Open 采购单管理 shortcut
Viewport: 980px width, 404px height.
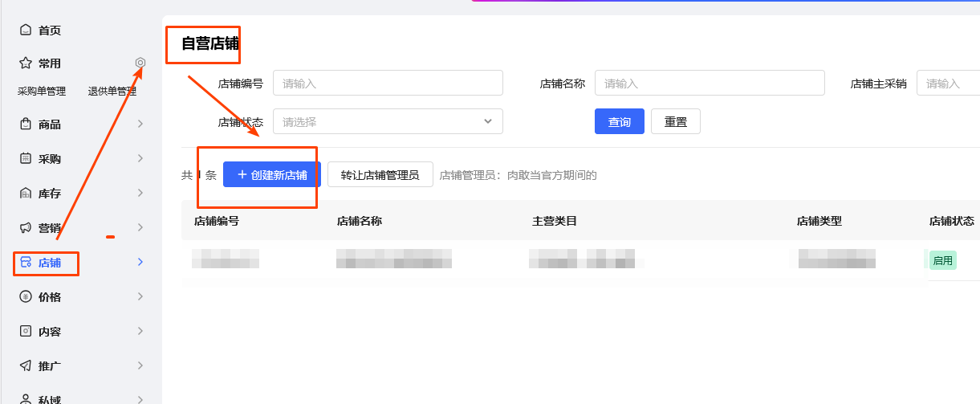pyautogui.click(x=42, y=92)
